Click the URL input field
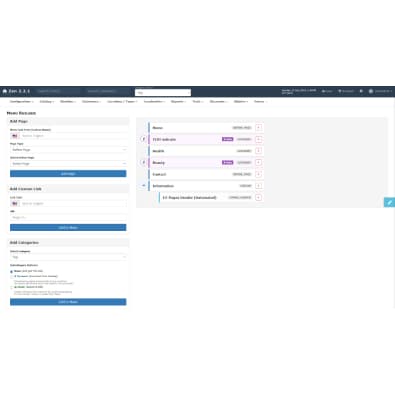This screenshot has height=395, width=395. [68, 217]
